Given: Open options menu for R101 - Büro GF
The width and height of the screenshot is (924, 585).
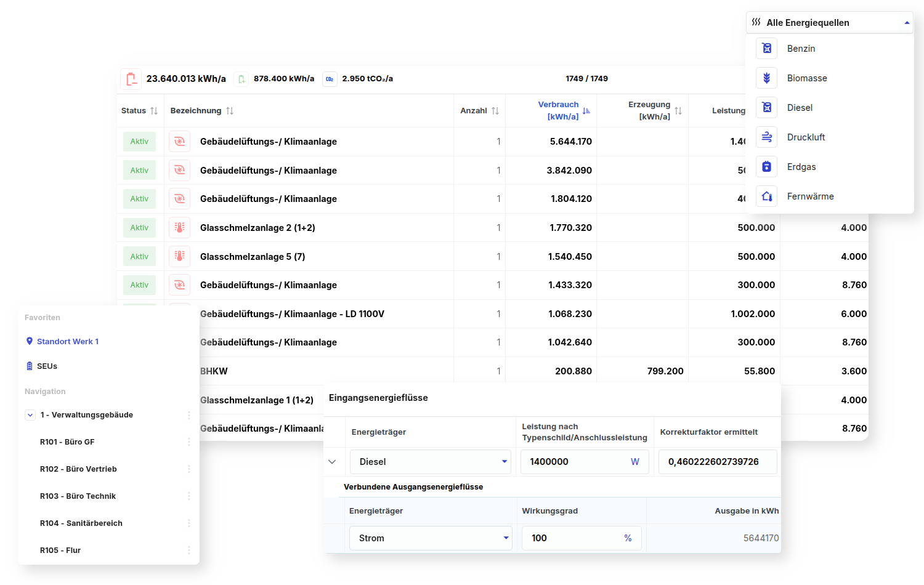Looking at the screenshot, I should pos(188,442).
